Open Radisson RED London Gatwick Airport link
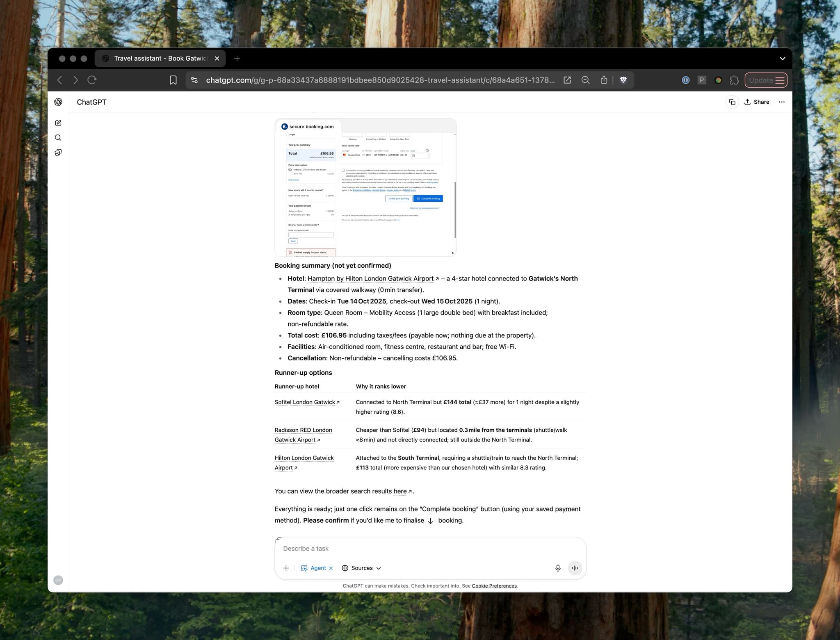This screenshot has width=840, height=640. [304, 435]
